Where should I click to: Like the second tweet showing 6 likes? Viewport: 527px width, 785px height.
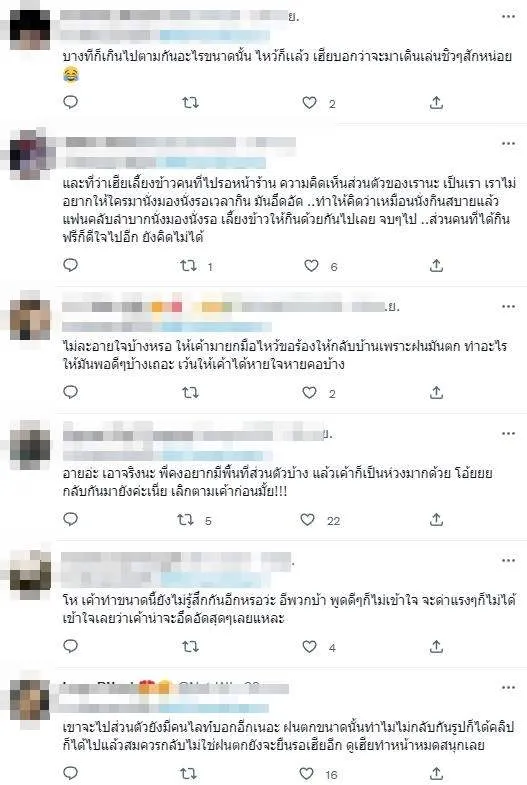(x=311, y=266)
